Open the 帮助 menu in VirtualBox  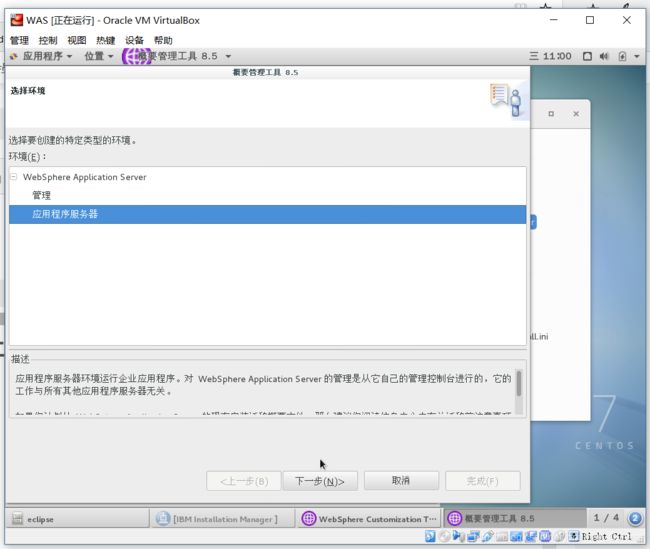pos(163,40)
